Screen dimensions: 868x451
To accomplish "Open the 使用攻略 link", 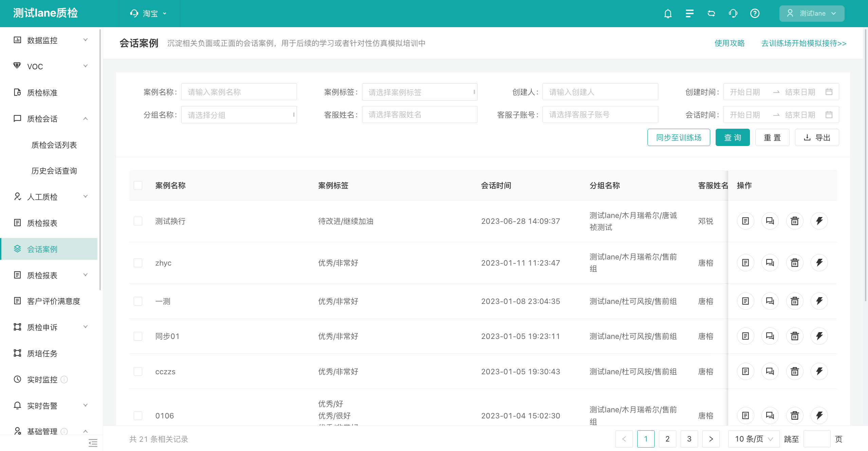I will pyautogui.click(x=730, y=43).
